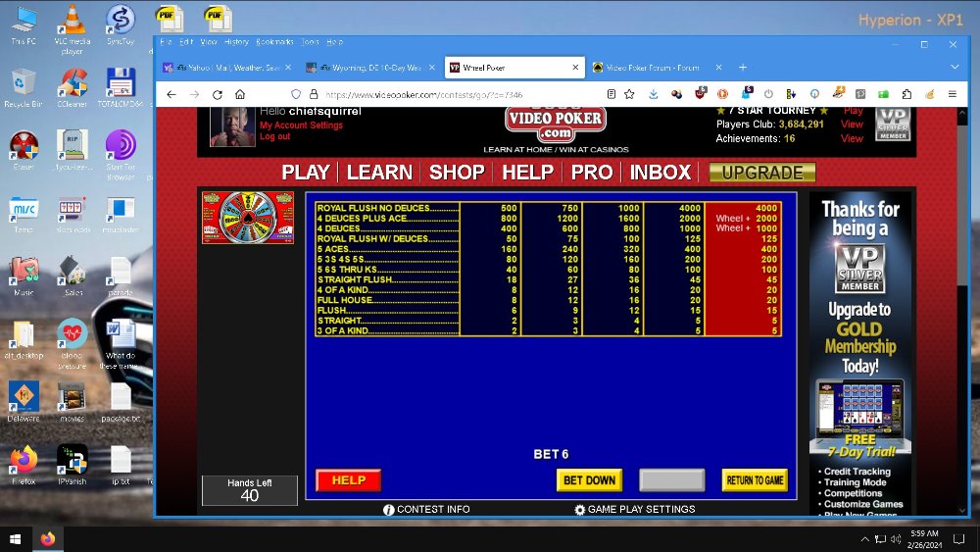Click the Game Play Settings gear

pyautogui.click(x=579, y=510)
